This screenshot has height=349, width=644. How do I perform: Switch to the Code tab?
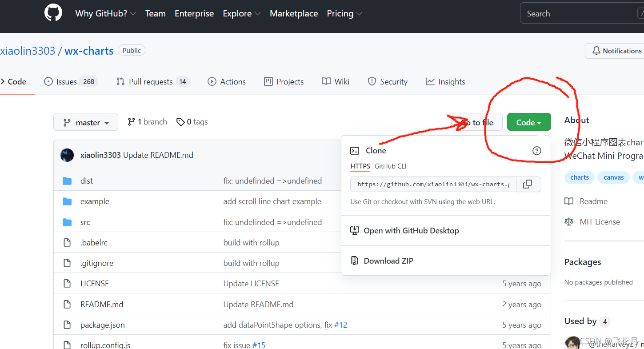click(x=14, y=82)
